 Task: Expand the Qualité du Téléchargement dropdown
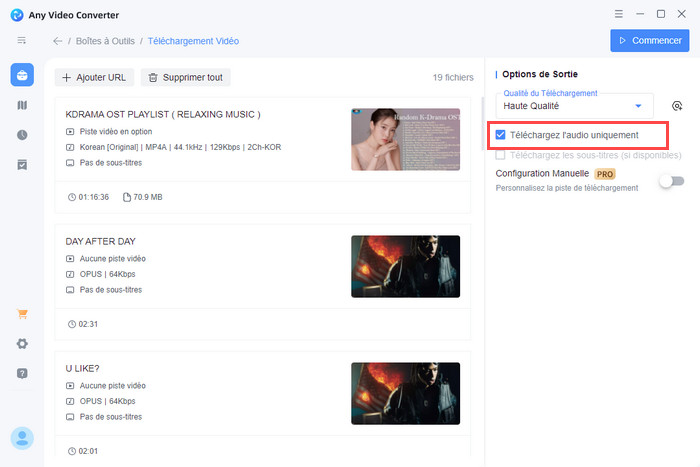coord(638,106)
